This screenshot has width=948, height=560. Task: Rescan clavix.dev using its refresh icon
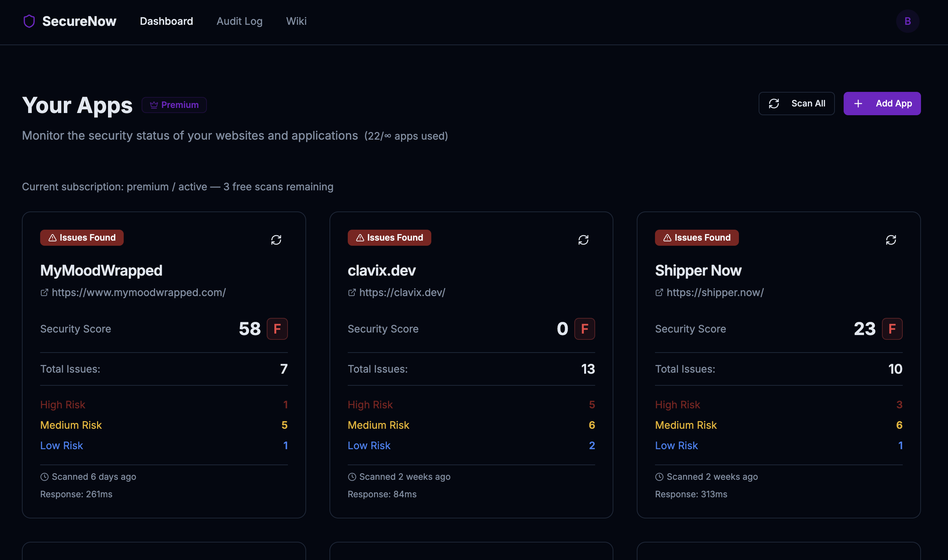pos(583,240)
